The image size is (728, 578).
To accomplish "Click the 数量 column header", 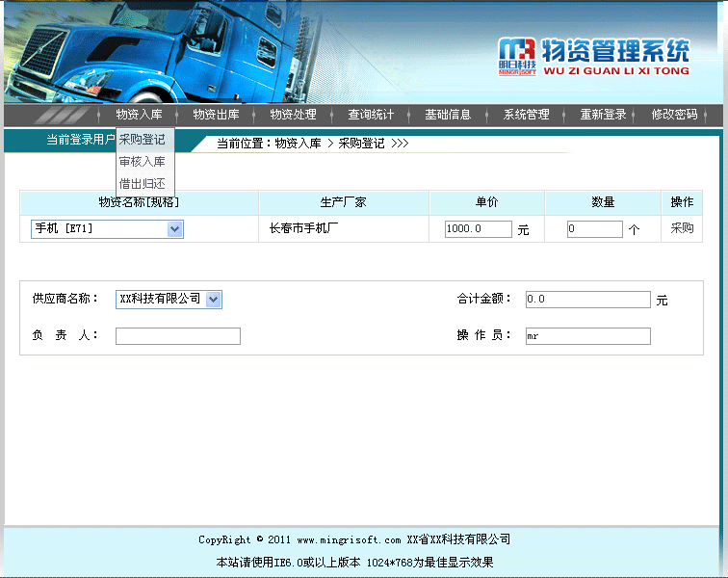I will tap(603, 202).
